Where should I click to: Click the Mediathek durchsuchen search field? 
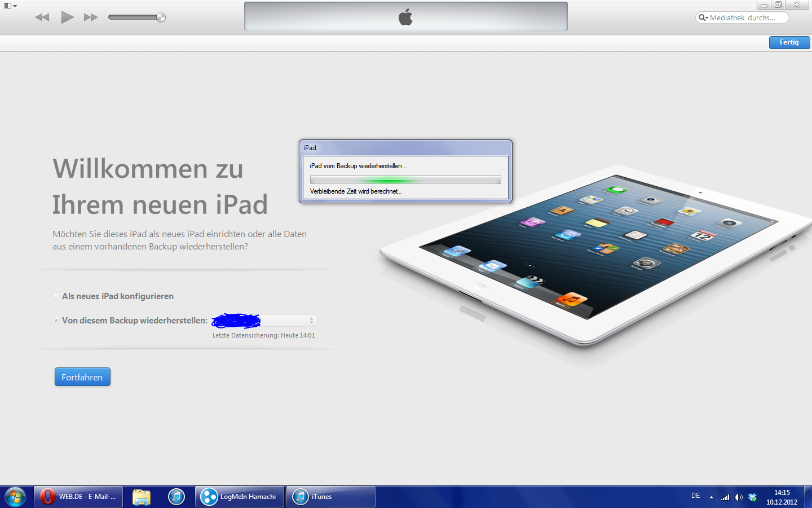click(x=742, y=17)
